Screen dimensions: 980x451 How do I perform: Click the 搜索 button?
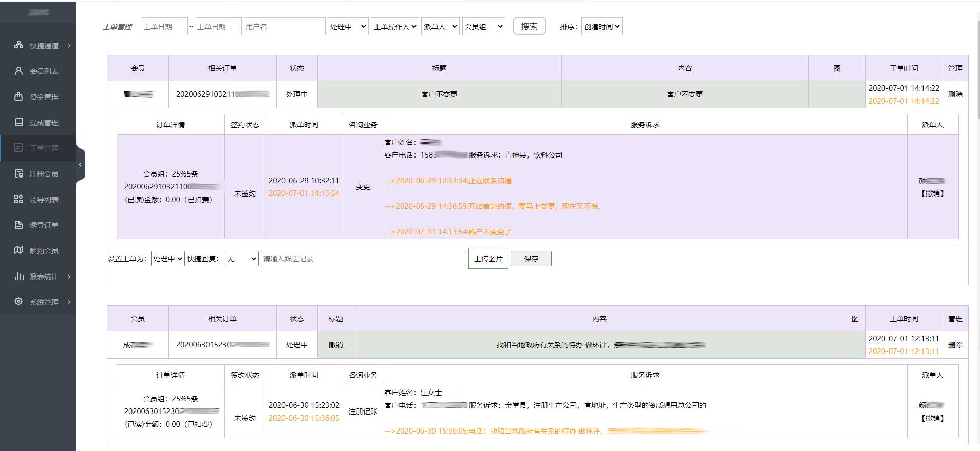529,26
